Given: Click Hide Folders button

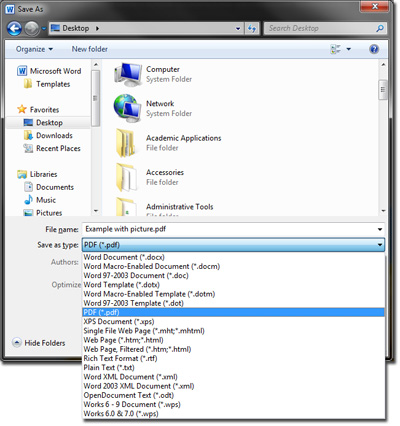Looking at the screenshot, I should [39, 343].
